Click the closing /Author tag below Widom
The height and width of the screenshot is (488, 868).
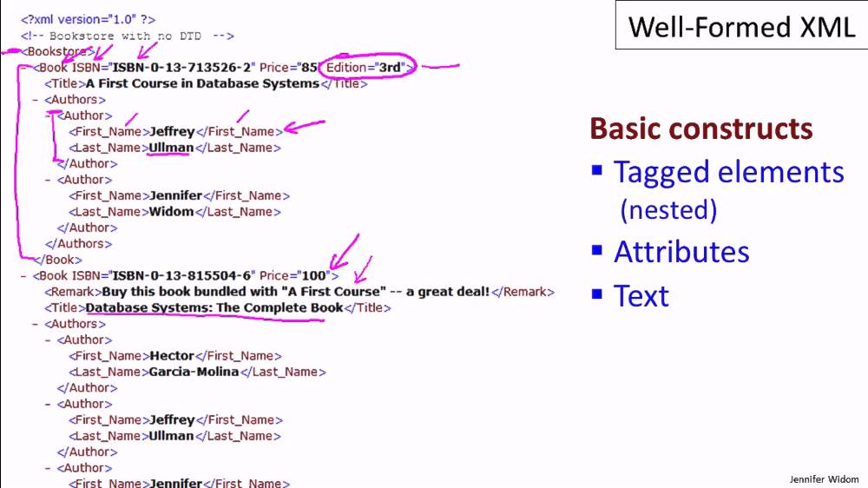pyautogui.click(x=87, y=228)
